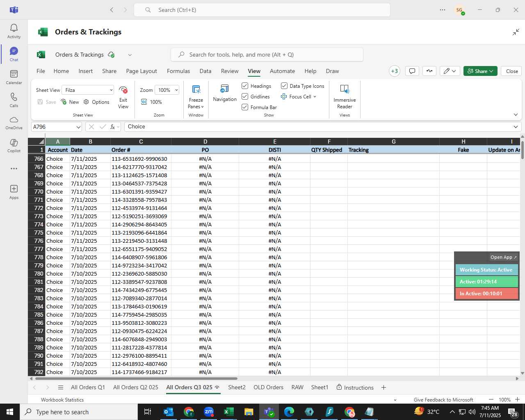Open File Explorer from taskbar
This screenshot has width=525, height=420.
coord(249,412)
